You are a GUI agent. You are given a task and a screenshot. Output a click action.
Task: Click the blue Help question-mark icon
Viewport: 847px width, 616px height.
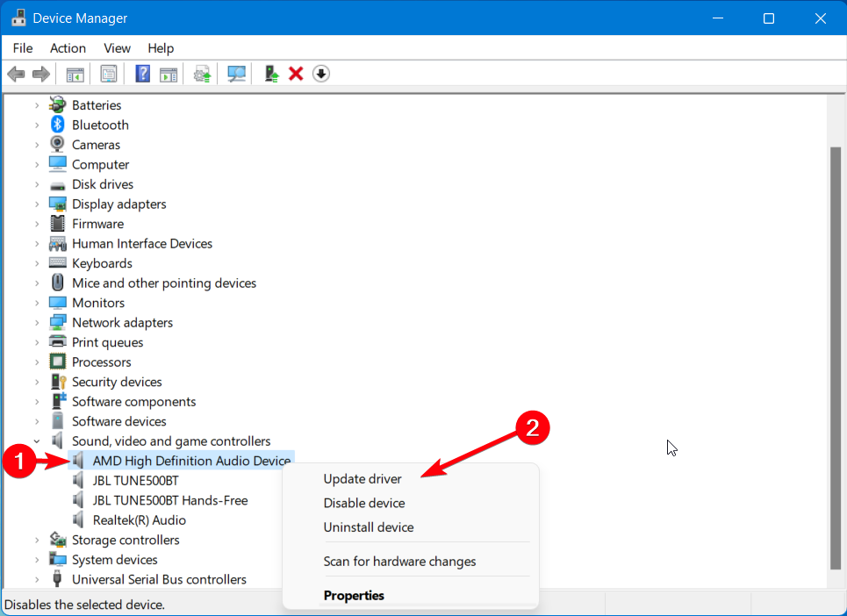(142, 74)
